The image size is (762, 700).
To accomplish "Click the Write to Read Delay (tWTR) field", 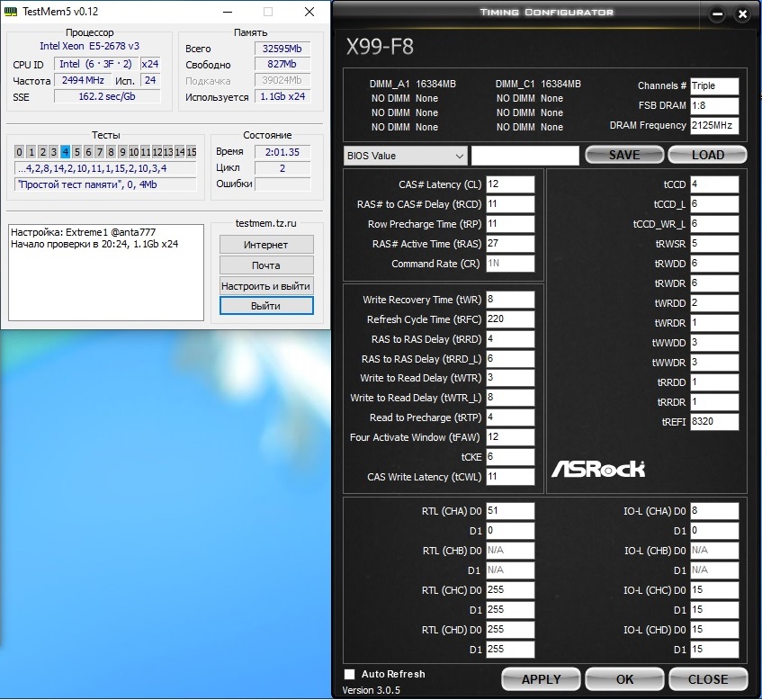I will coord(510,378).
